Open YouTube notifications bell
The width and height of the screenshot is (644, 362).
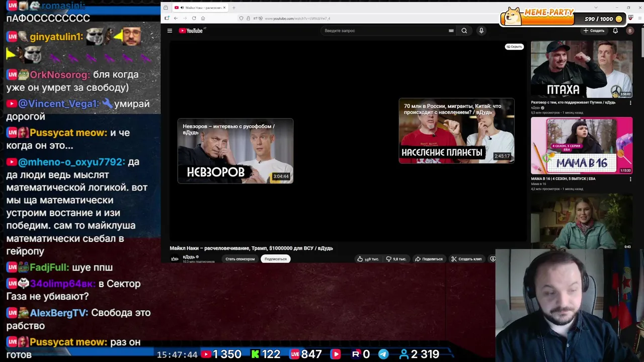tap(615, 31)
